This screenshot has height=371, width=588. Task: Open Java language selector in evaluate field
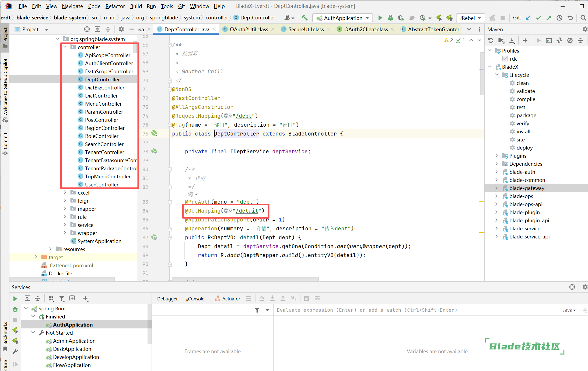tap(569, 310)
